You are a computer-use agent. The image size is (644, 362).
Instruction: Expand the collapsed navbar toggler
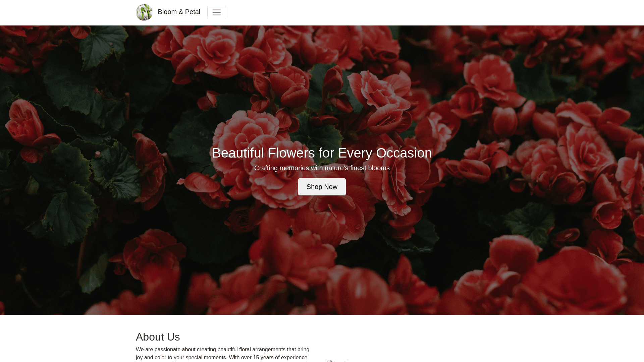coord(216,12)
